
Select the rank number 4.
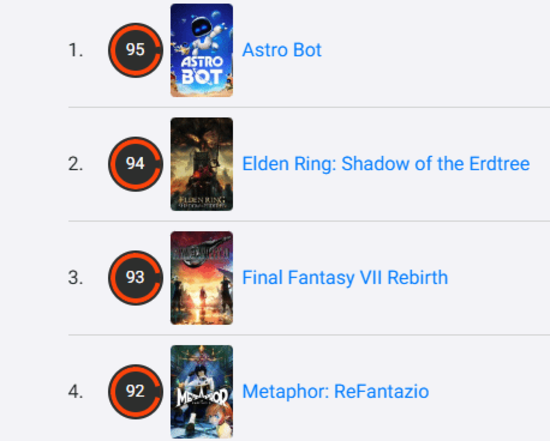click(75, 392)
